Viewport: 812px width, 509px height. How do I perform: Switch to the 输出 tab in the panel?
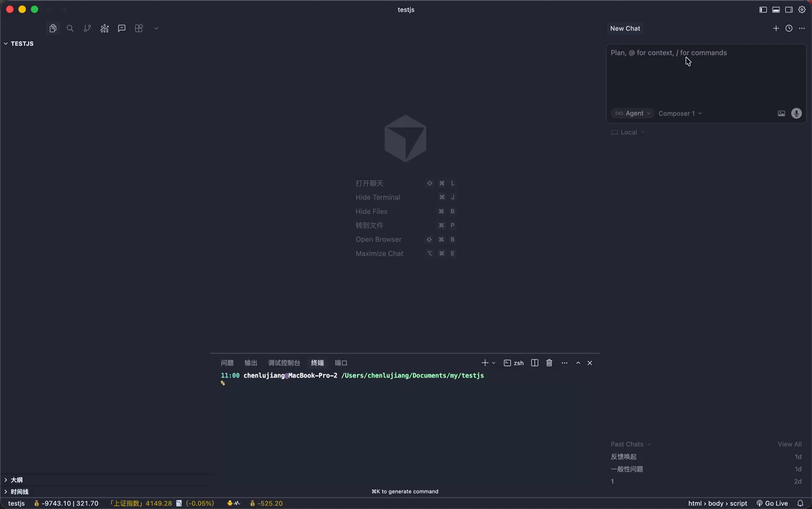[x=250, y=363]
